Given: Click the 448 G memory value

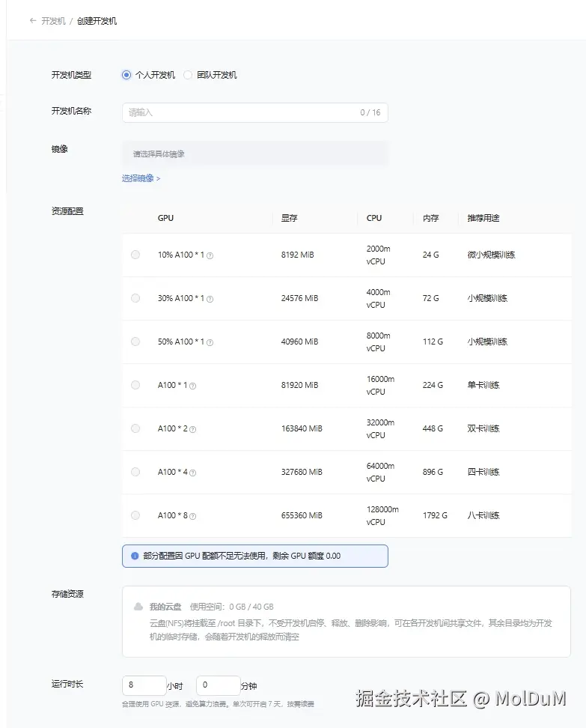Looking at the screenshot, I should tap(433, 428).
